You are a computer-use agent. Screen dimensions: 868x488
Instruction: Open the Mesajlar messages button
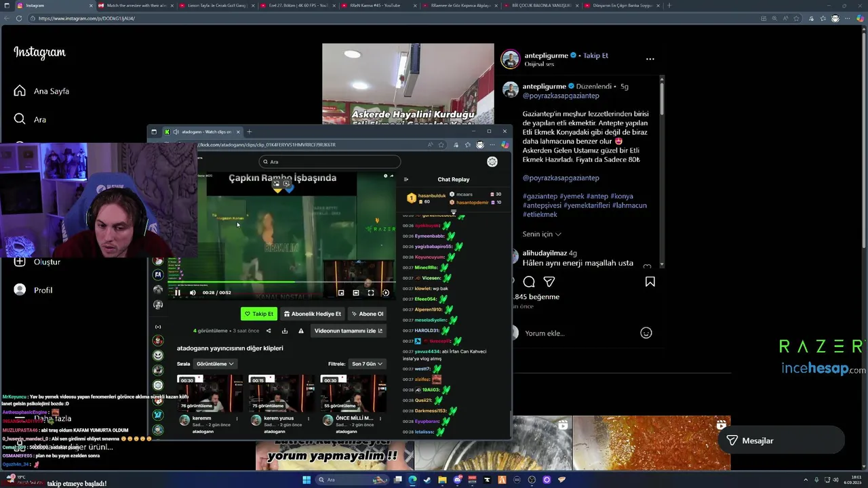click(781, 441)
